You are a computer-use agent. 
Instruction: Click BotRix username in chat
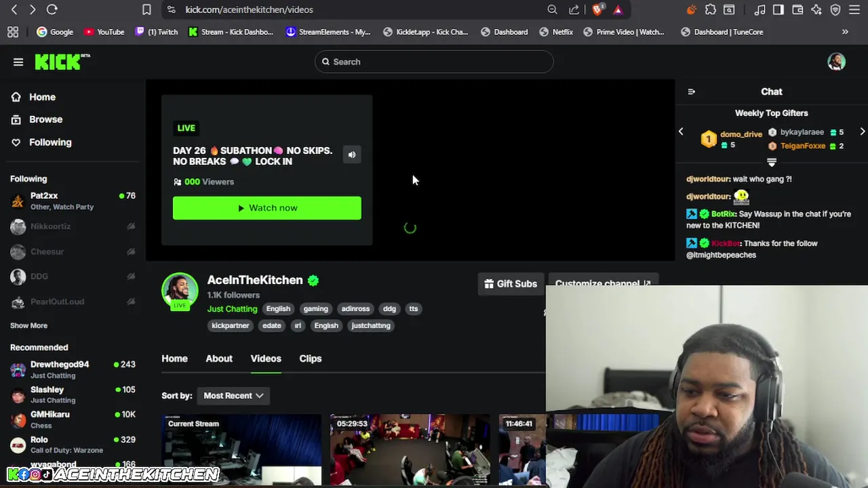[x=723, y=214]
